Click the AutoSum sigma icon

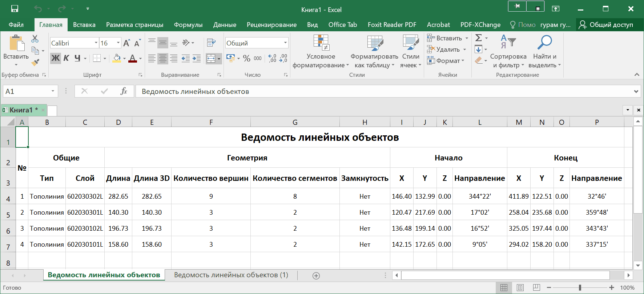pyautogui.click(x=479, y=38)
